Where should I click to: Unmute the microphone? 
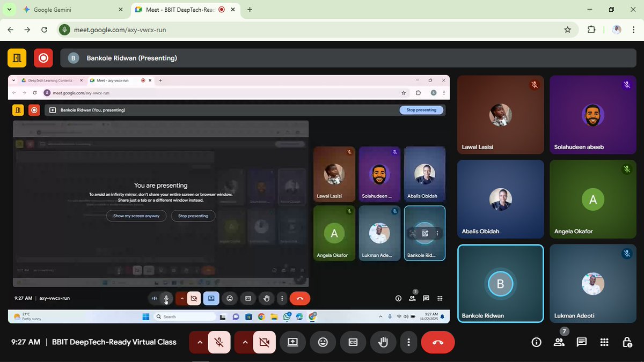coord(218,342)
